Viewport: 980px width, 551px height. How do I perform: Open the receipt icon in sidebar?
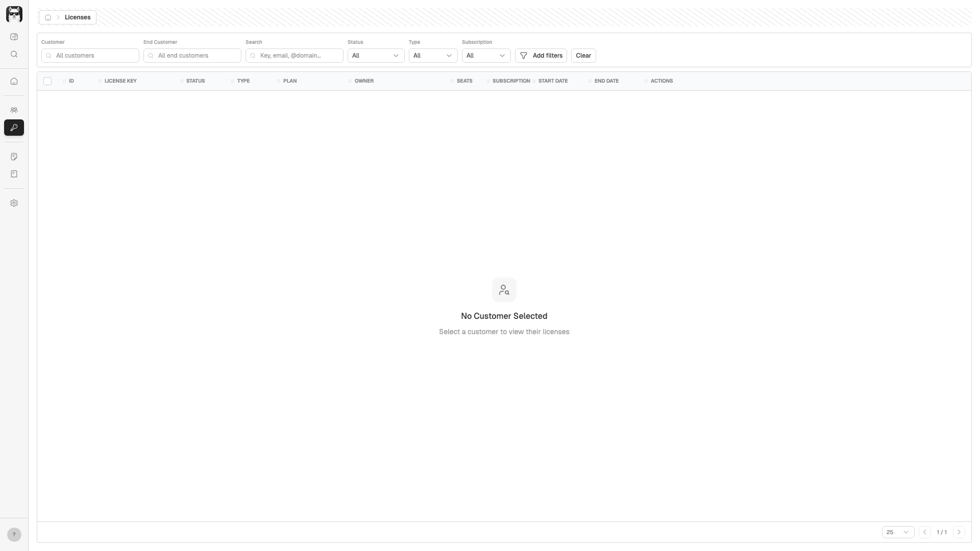[x=14, y=174]
